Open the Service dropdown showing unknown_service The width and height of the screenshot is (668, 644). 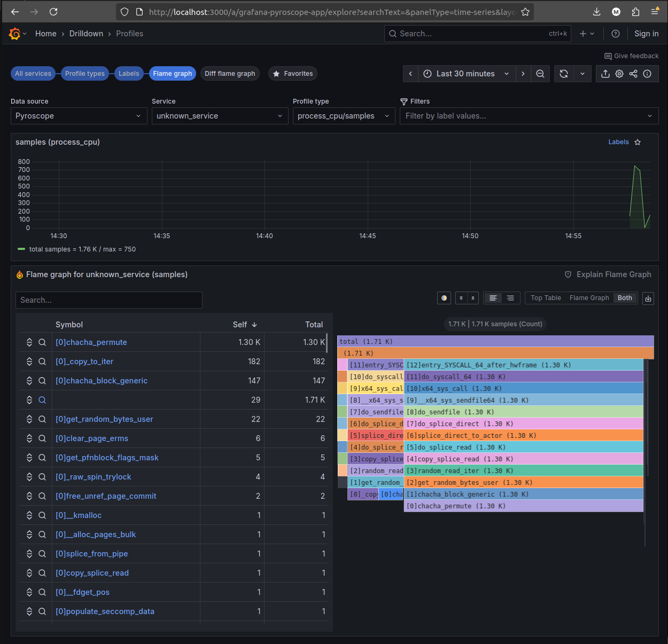click(220, 116)
